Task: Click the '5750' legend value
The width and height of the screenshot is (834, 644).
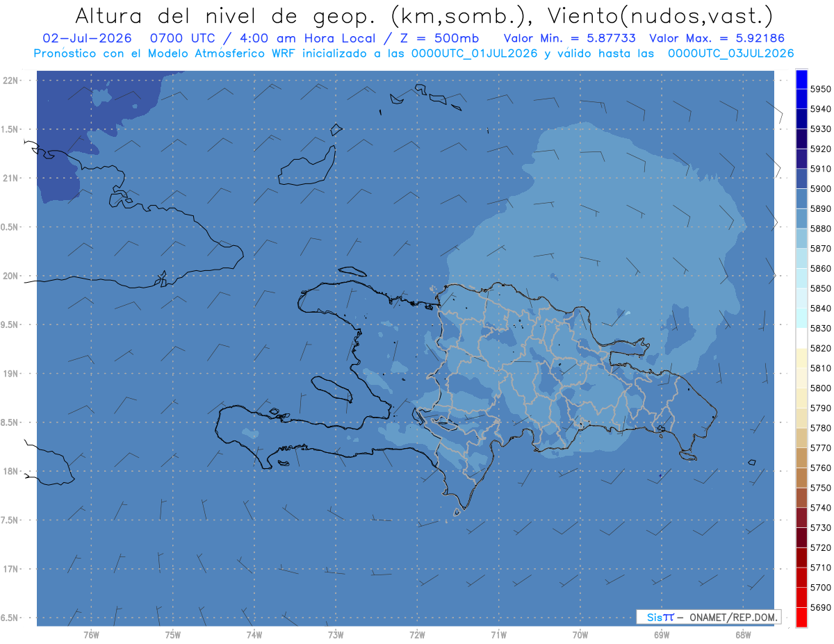Action: pos(820,488)
